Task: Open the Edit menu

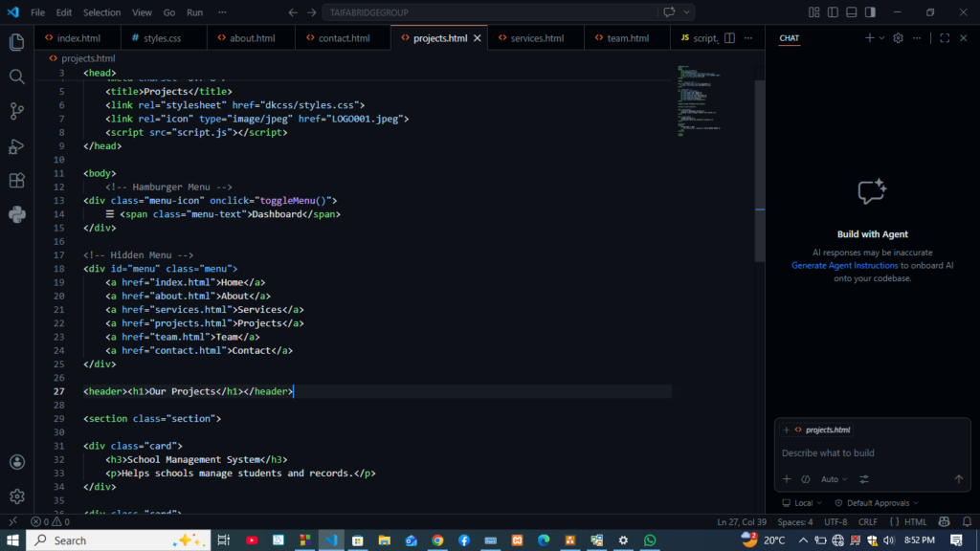Action: pos(64,12)
